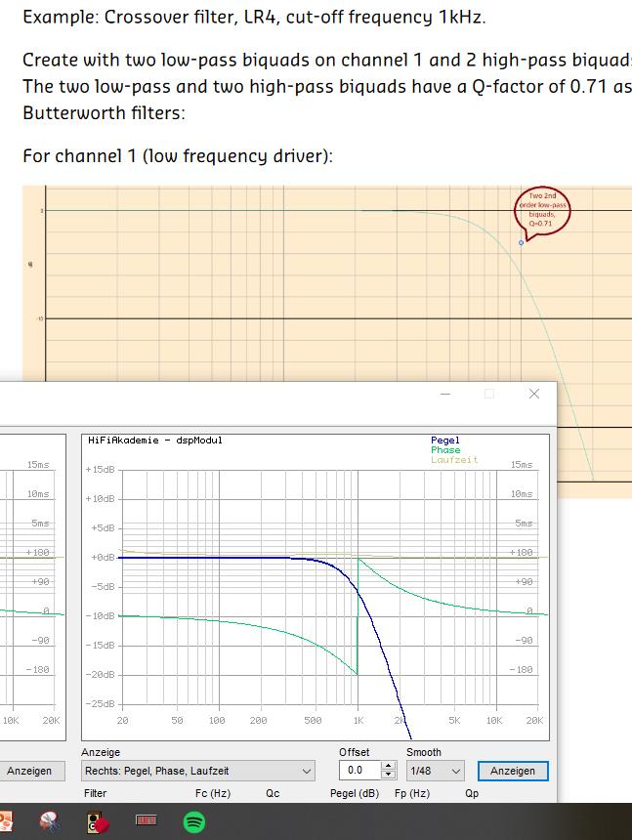
Task: Click the Pegel (dB) column header
Action: point(354,793)
